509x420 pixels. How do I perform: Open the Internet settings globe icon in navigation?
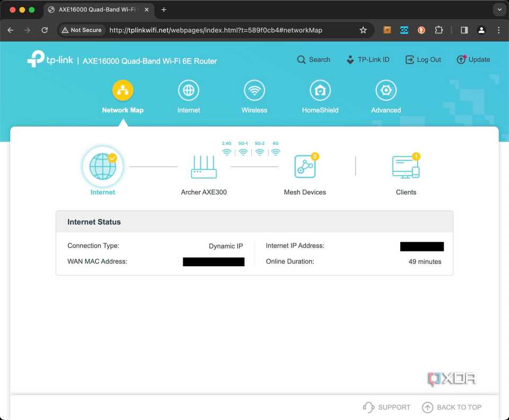[x=189, y=90]
